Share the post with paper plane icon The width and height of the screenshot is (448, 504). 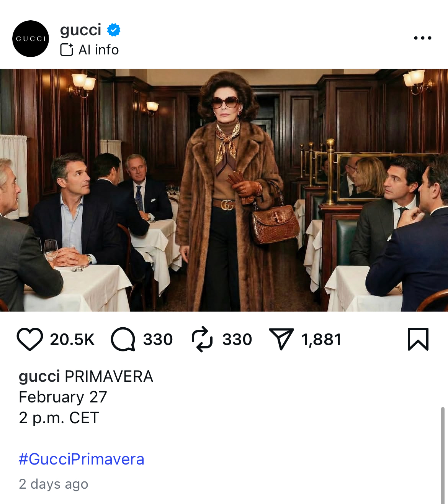point(281,339)
